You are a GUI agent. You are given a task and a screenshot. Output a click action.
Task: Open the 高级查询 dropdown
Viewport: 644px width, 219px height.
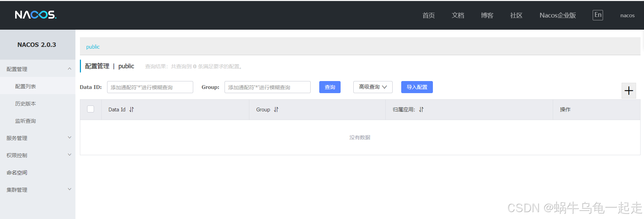click(373, 87)
